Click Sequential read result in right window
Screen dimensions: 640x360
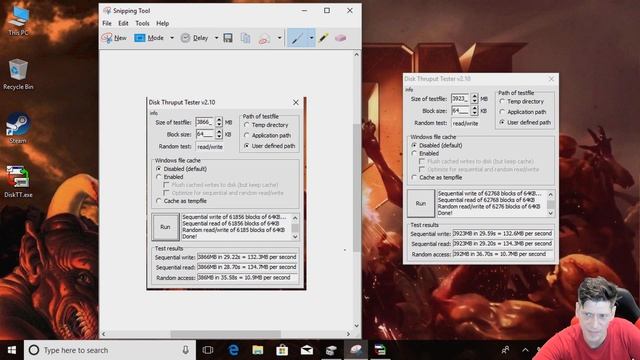502,243
